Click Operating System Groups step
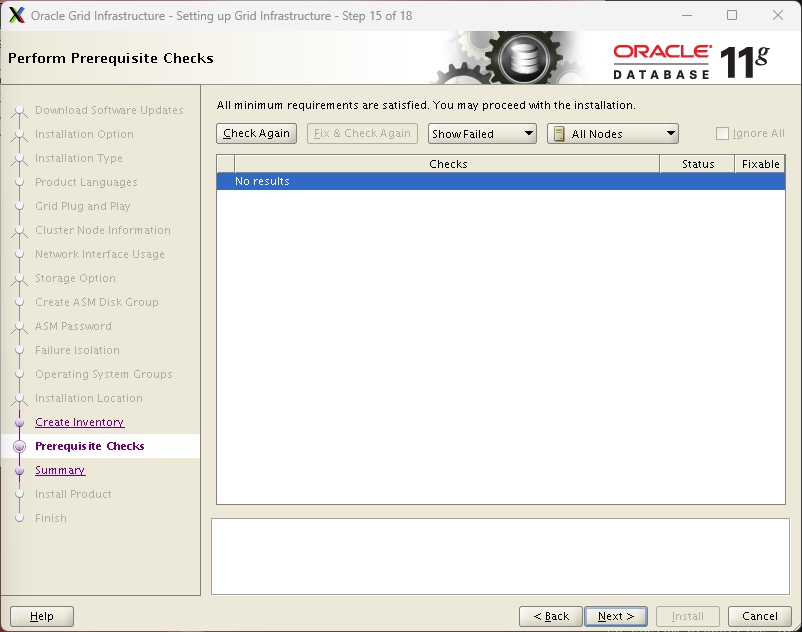This screenshot has height=632, width=802. coord(104,374)
